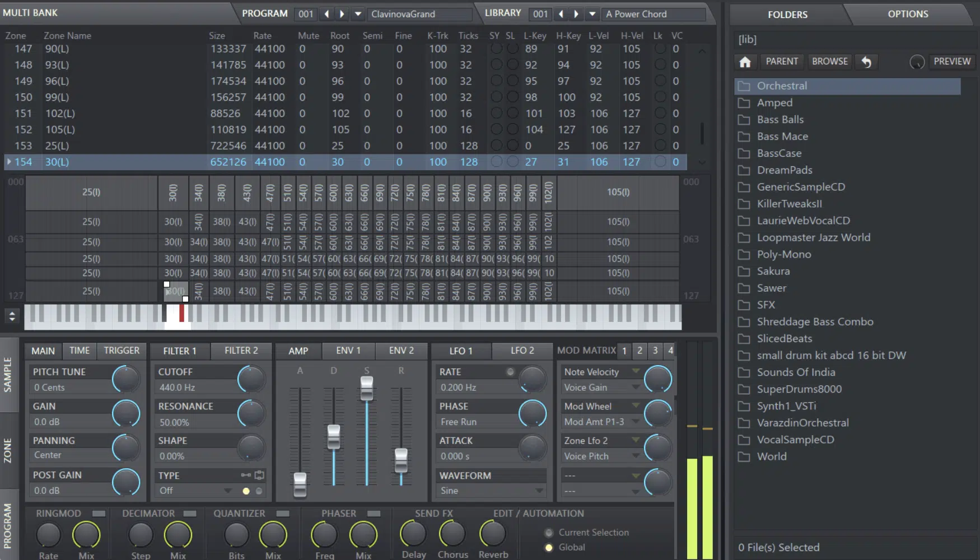This screenshot has height=560, width=980.
Task: Open the Voice Pitch destination dropdown
Action: [x=636, y=456]
